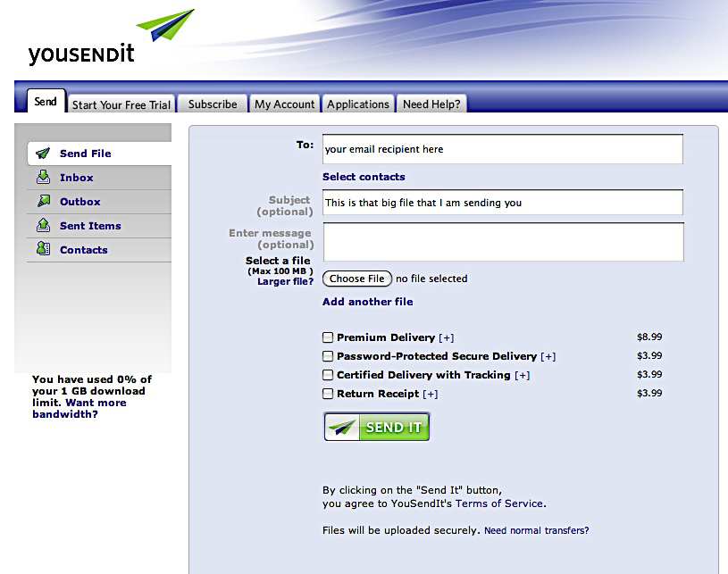
Task: Open the Terms of Service link
Action: click(x=499, y=503)
